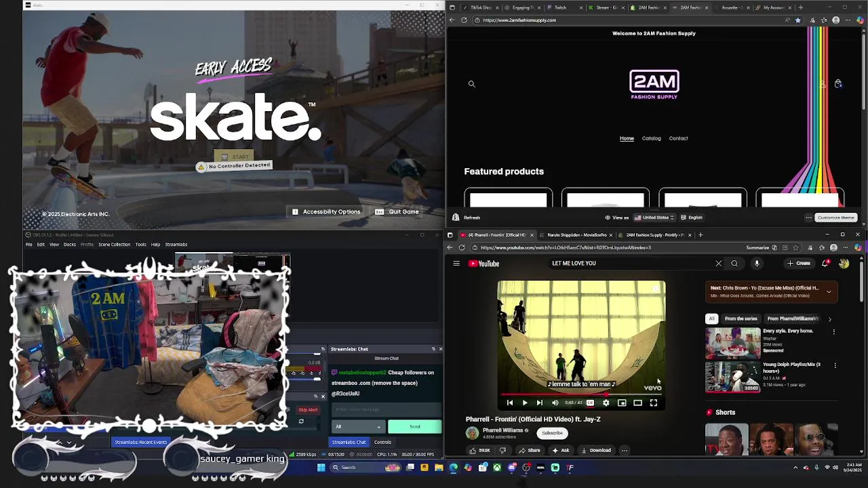Like the Pharrell Frontin' video

tap(480, 450)
